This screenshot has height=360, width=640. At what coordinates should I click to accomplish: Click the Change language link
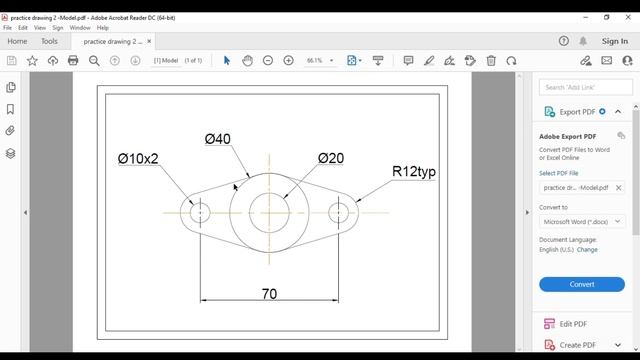point(587,249)
